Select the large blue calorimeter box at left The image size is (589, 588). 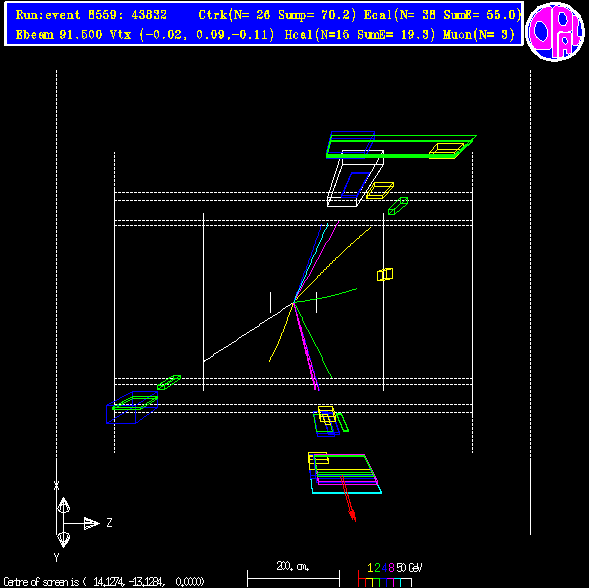[x=132, y=408]
